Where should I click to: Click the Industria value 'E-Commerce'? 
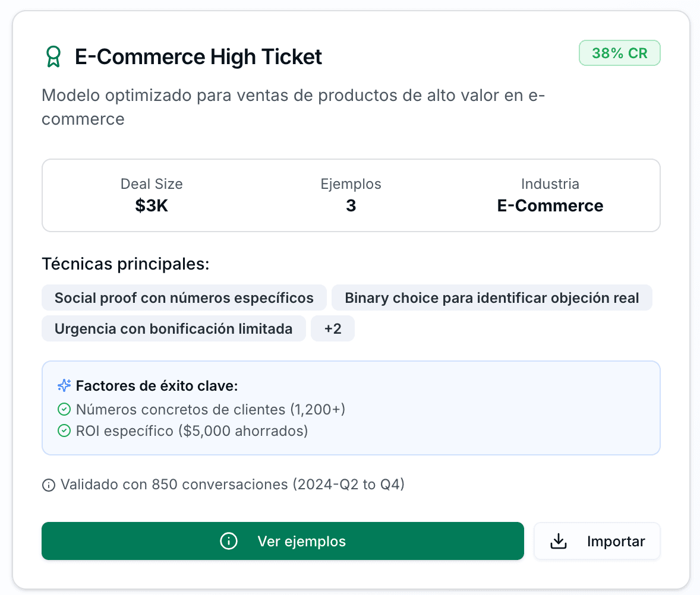[550, 205]
